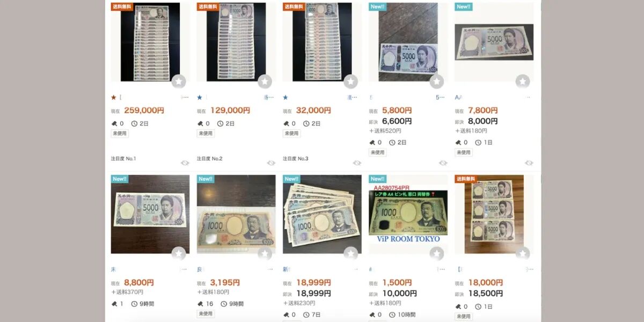Open the ViP ROOM TOKYO 1000-yen thumbnail

408,214
